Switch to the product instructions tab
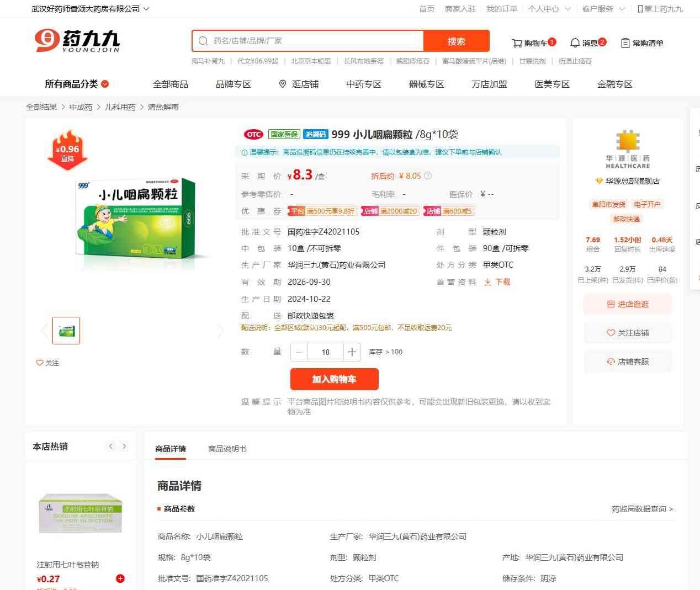Viewport: 700px width, 590px height. point(227,449)
